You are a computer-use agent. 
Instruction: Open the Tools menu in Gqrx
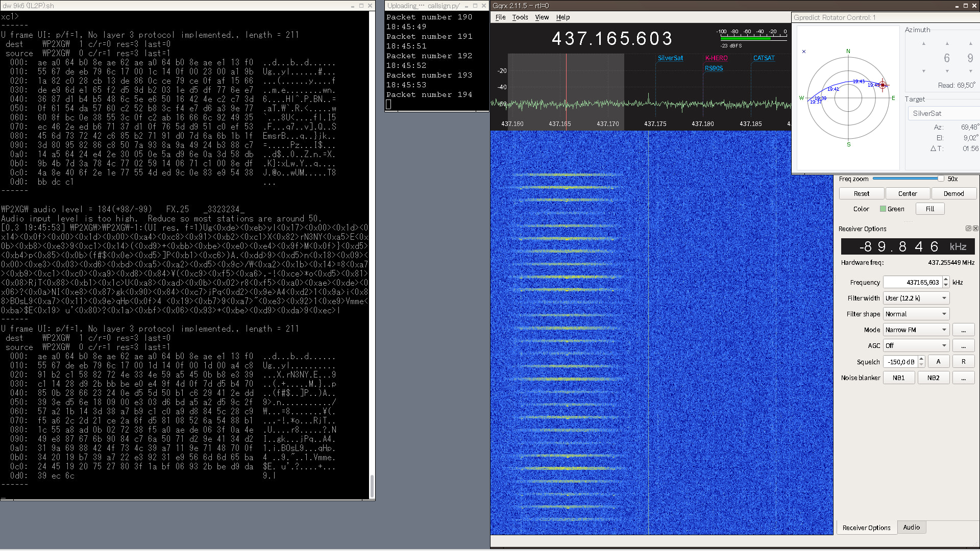coord(520,17)
